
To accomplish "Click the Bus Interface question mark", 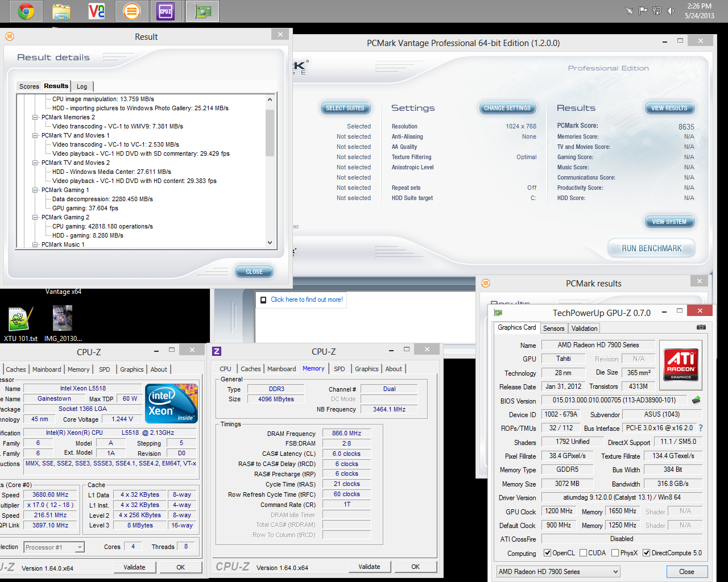I will coord(701,428).
